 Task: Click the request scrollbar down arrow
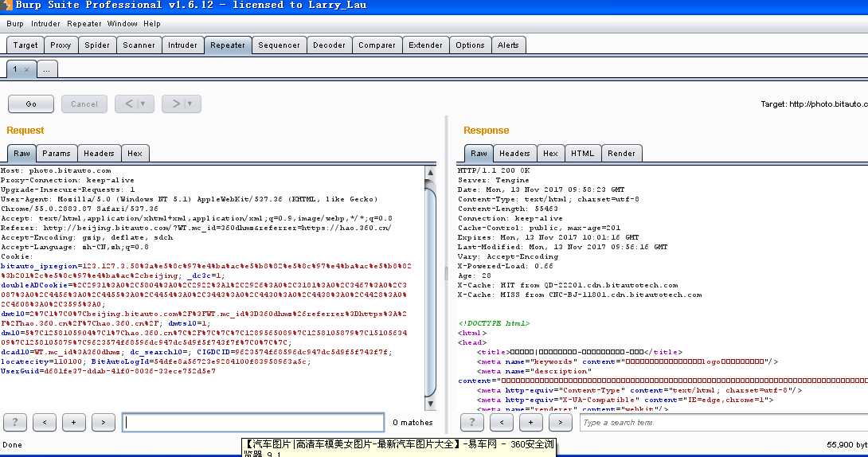(x=430, y=404)
